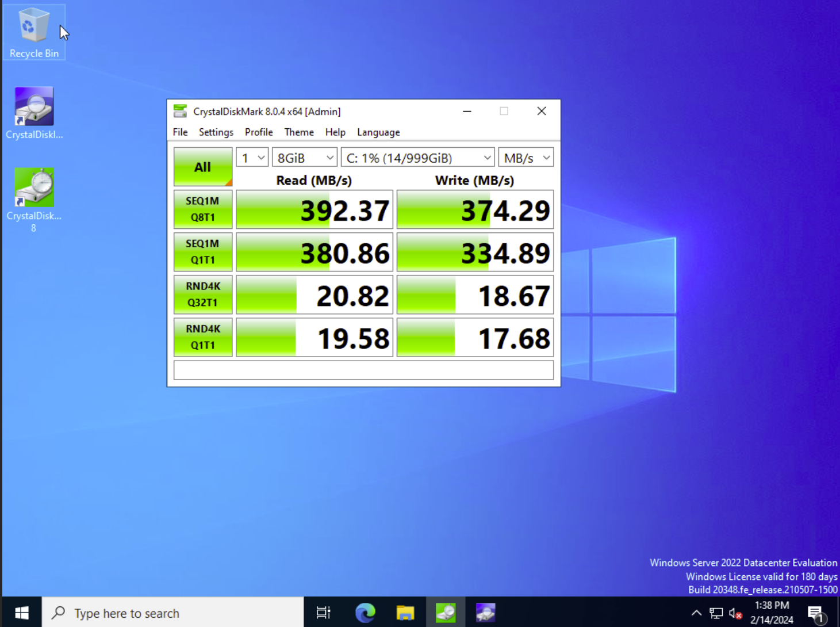Open the 8GiB test size dropdown
Viewport: 840px width, 627px height.
[x=304, y=158]
